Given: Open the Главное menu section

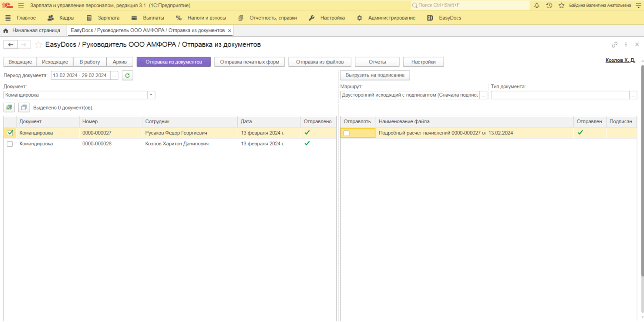Looking at the screenshot, I should (x=26, y=18).
